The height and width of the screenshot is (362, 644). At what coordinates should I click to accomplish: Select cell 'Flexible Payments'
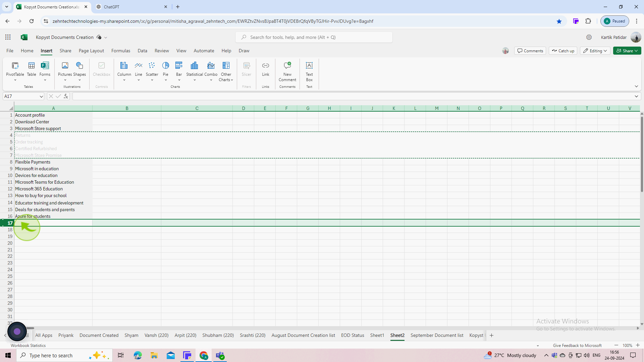53,162
